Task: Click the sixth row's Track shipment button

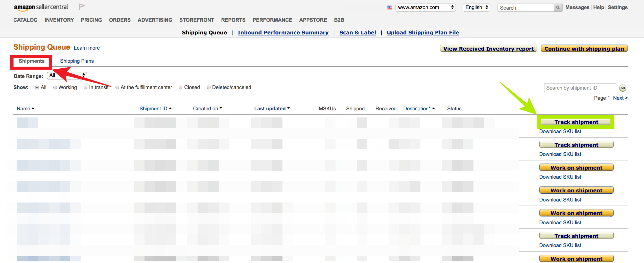Action: 576,236
